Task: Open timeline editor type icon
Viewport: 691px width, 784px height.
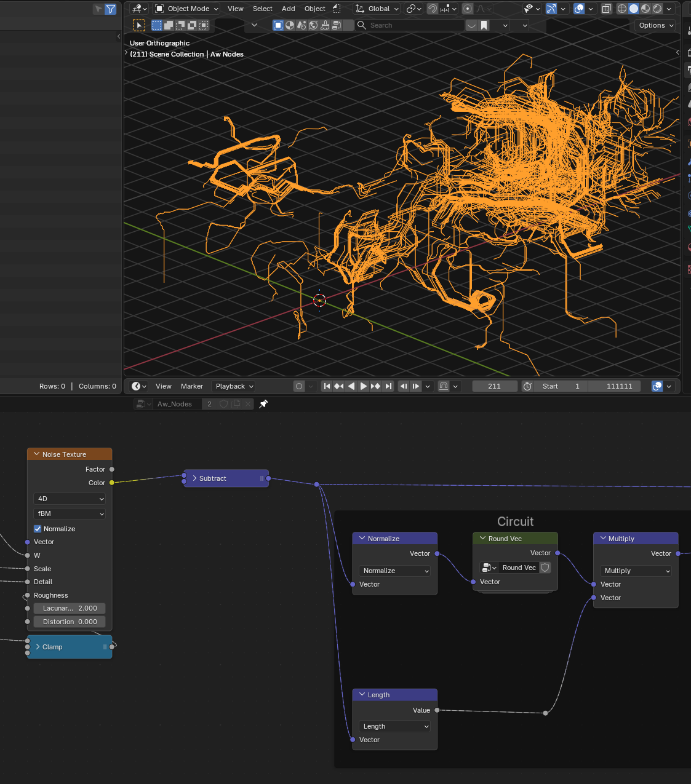Action: click(139, 386)
